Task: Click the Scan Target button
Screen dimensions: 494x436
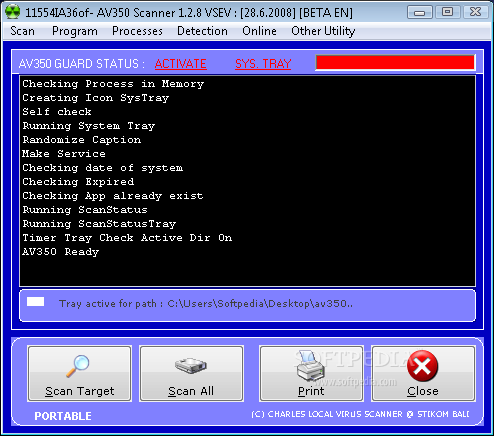Action: click(x=79, y=373)
